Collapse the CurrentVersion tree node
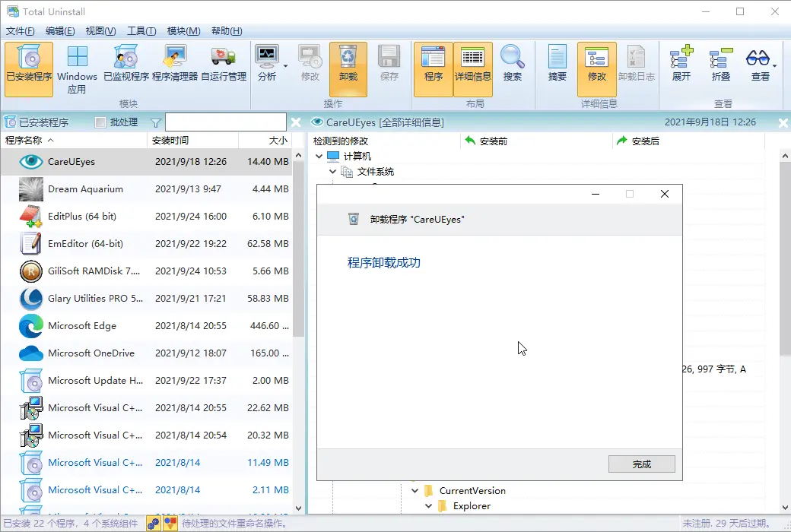791x532 pixels. point(415,491)
